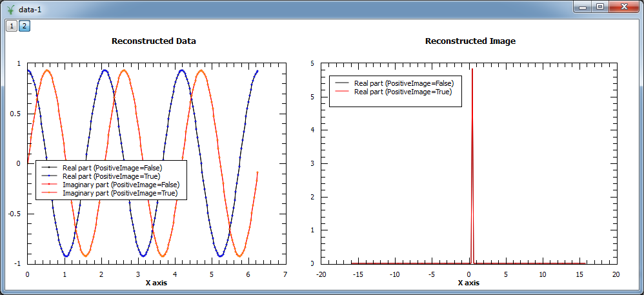Click the 'Reconstructed Image' plot title
Image resolution: width=644 pixels, height=295 pixels.
click(x=470, y=41)
